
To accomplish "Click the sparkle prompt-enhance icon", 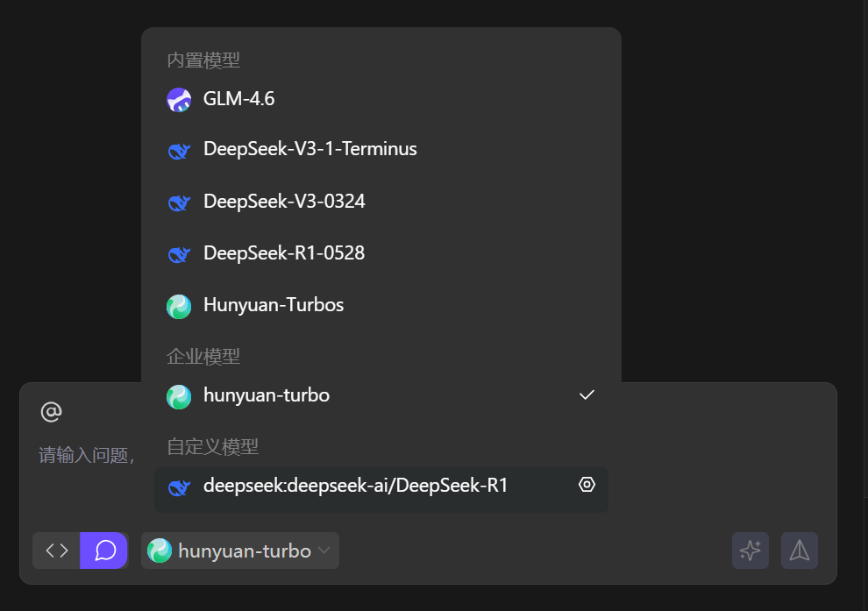I will point(750,551).
